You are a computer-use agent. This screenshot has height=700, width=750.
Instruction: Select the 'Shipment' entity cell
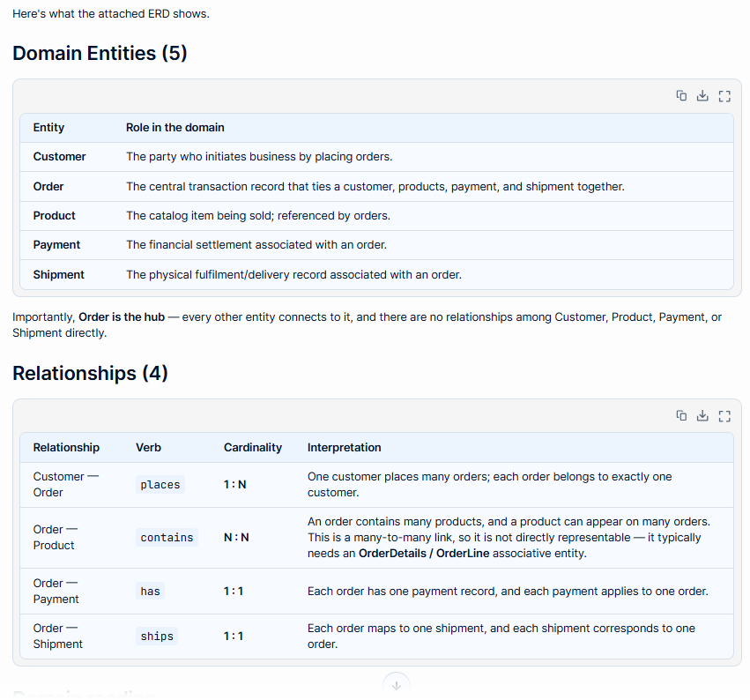pyautogui.click(x=58, y=275)
